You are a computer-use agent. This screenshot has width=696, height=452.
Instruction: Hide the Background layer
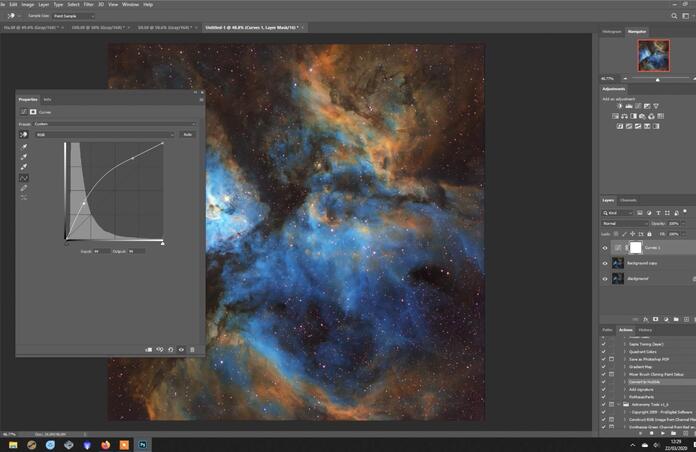tap(605, 279)
